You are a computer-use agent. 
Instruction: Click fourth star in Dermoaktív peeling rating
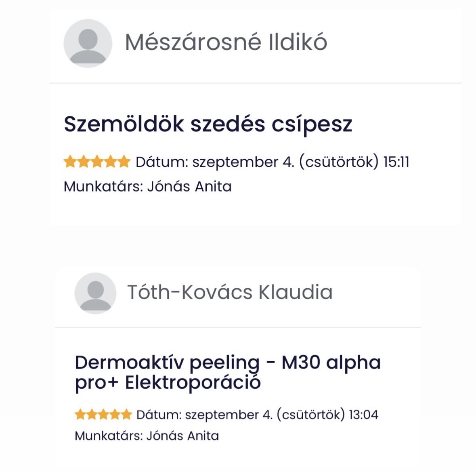[115, 414]
